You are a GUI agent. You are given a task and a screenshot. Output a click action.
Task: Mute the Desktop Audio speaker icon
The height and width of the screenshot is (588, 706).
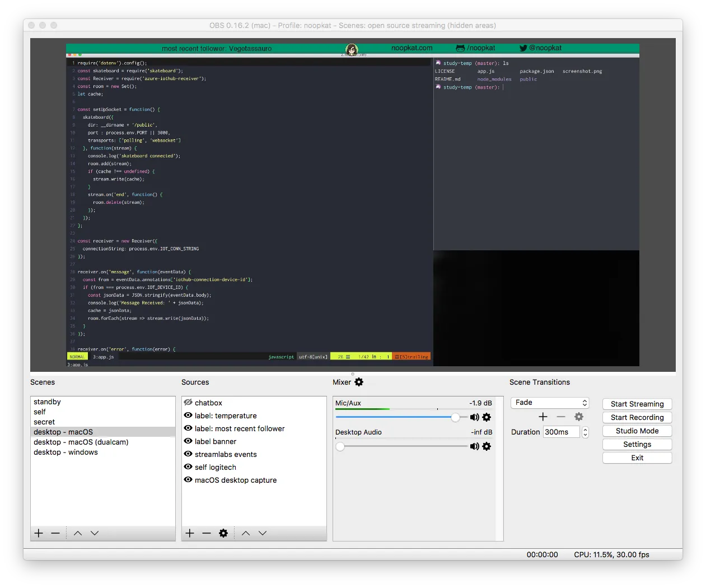tap(474, 446)
